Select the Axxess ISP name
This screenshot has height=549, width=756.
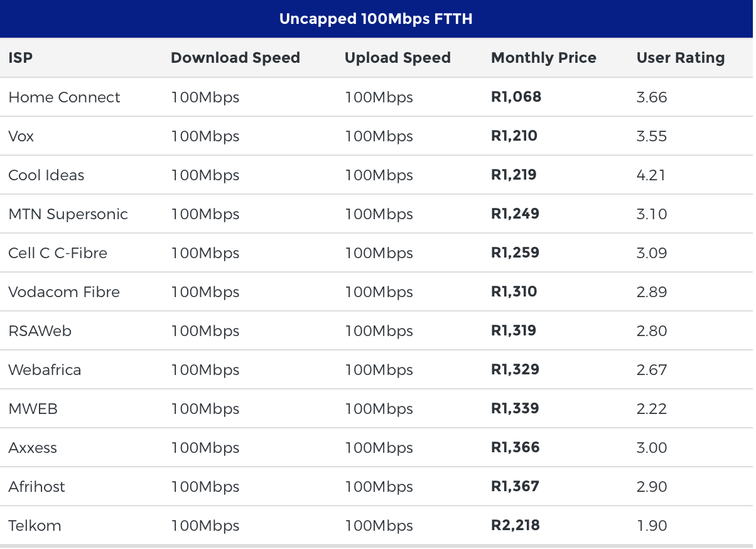click(33, 448)
